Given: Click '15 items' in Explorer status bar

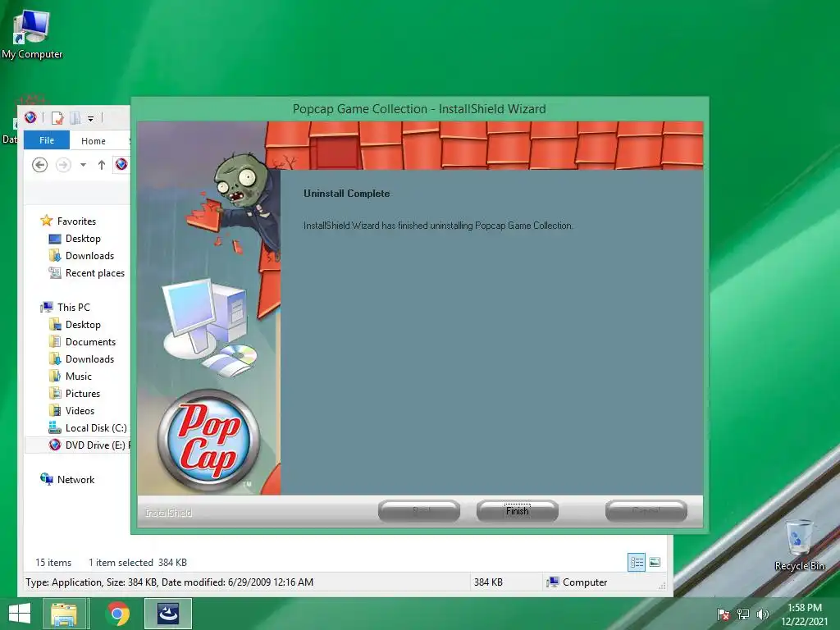Looking at the screenshot, I should pyautogui.click(x=53, y=563).
